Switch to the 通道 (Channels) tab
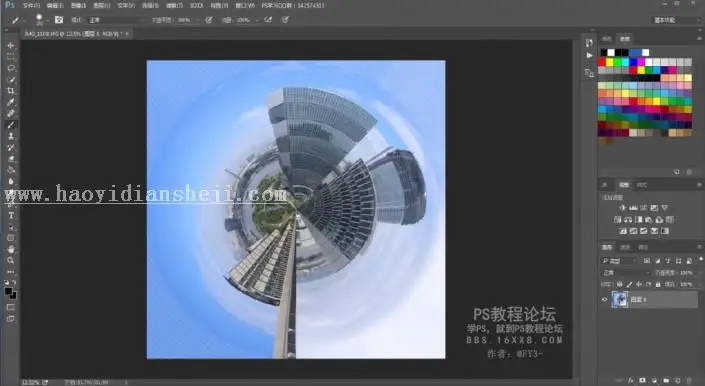 click(625, 247)
